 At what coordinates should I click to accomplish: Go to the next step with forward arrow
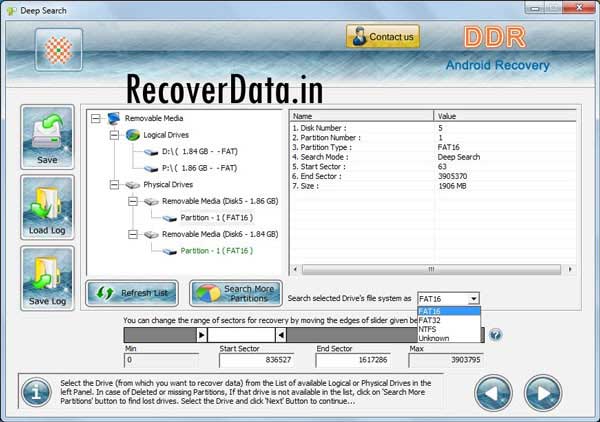click(x=543, y=392)
